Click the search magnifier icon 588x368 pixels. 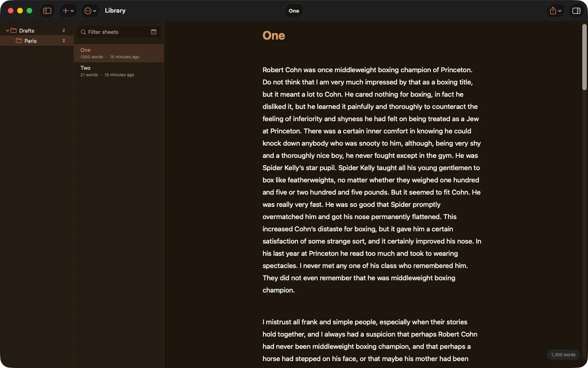click(83, 32)
